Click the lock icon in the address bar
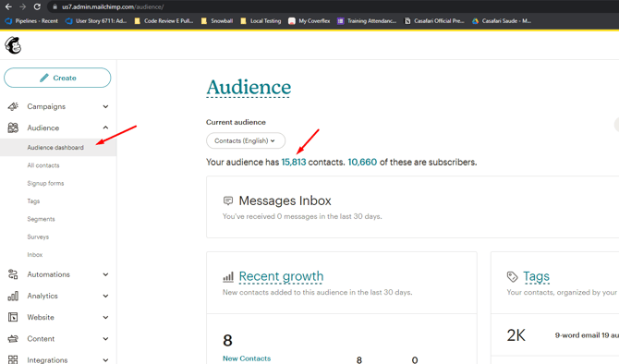Image resolution: width=619 pixels, height=364 pixels. pos(55,6)
